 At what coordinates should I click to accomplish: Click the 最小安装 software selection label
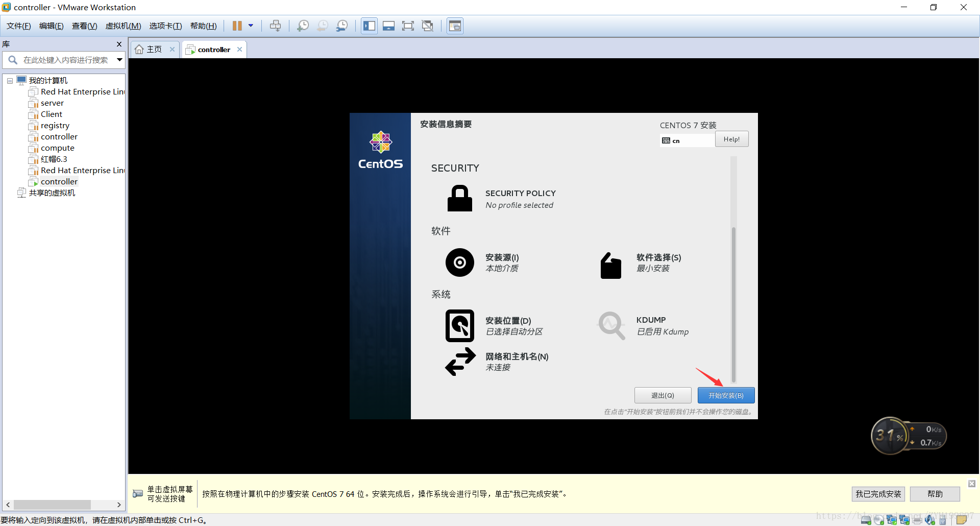pyautogui.click(x=653, y=269)
